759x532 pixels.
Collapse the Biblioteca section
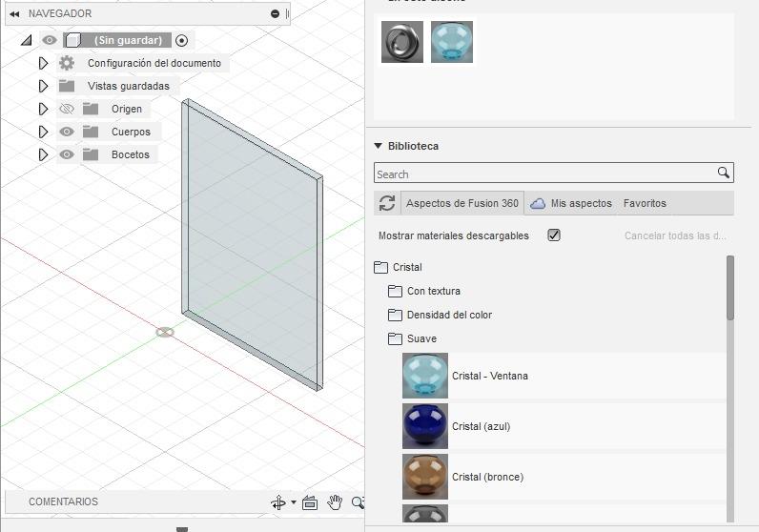click(379, 146)
